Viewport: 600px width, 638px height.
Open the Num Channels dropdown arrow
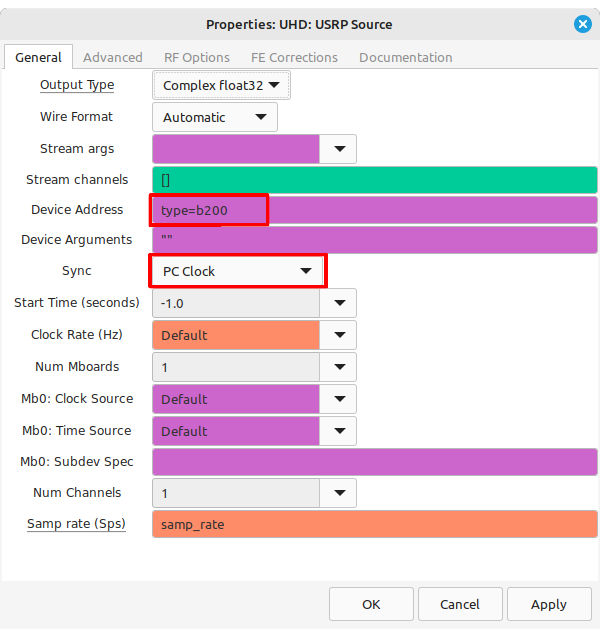pyautogui.click(x=338, y=493)
